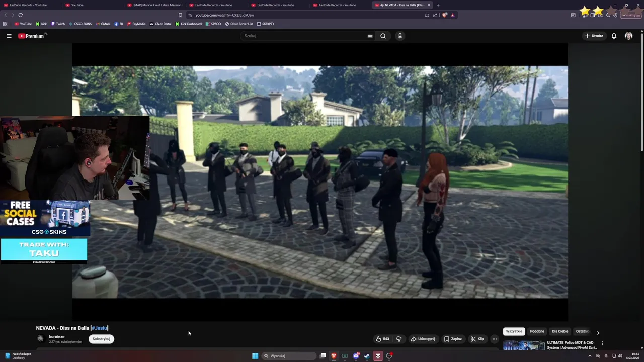Open Brave browser from the taskbar
The width and height of the screenshot is (644, 362).
(334, 356)
